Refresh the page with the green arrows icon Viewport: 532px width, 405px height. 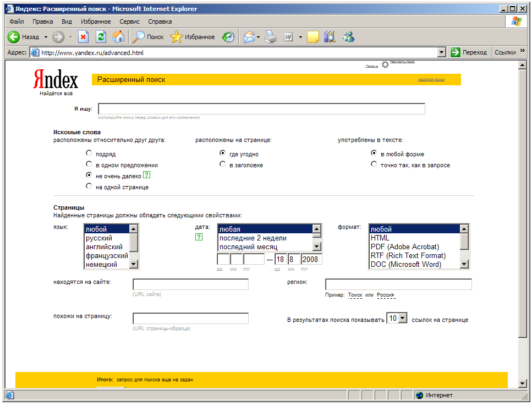(101, 37)
